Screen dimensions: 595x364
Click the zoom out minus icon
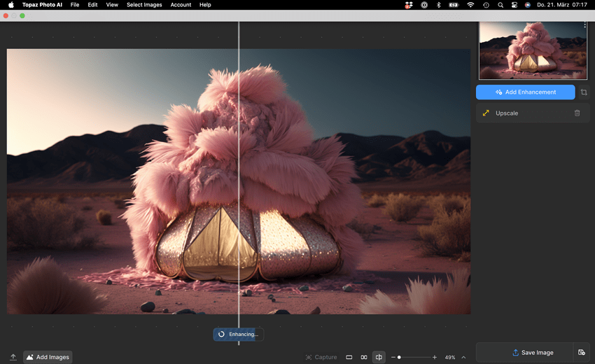pyautogui.click(x=393, y=357)
